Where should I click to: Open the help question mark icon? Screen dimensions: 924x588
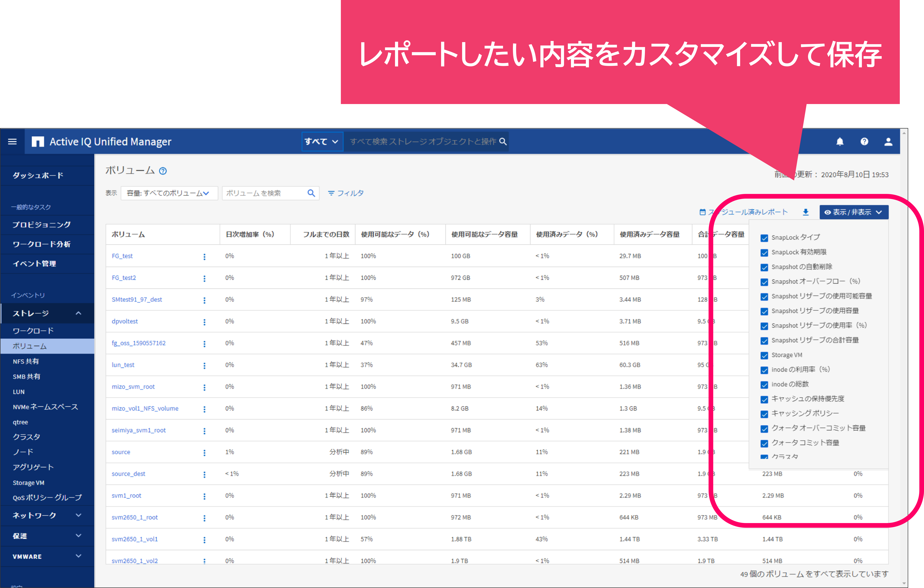coord(864,142)
